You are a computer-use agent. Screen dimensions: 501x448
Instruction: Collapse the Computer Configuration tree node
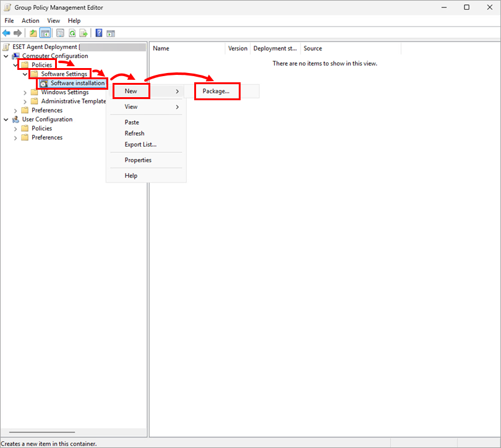(x=7, y=56)
